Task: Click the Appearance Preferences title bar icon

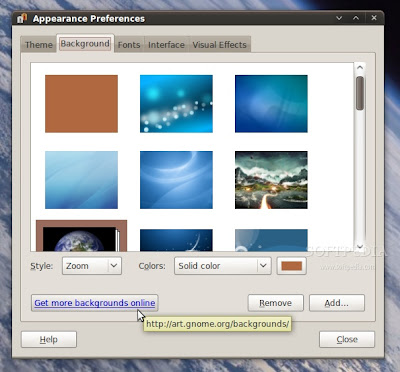Action: (x=22, y=18)
